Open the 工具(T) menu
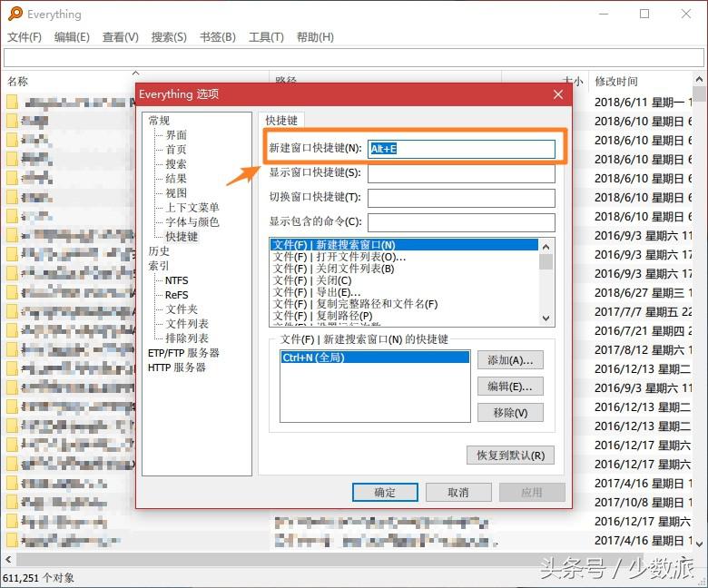 point(266,37)
